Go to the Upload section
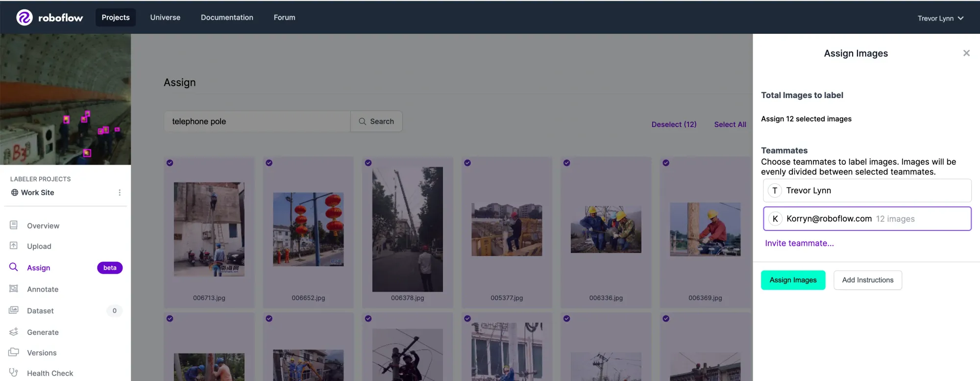The image size is (980, 381). pyautogui.click(x=39, y=246)
